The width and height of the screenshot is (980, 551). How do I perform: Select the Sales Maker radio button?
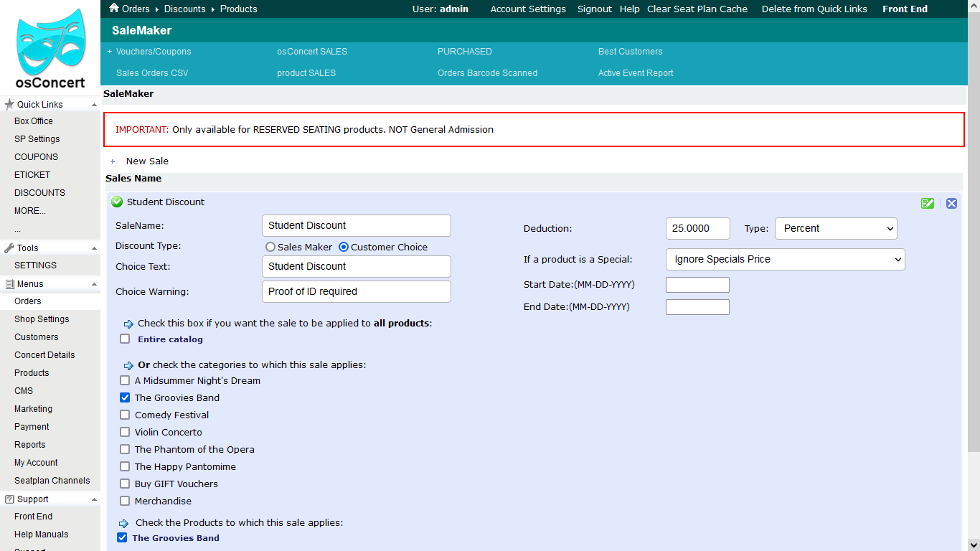270,247
